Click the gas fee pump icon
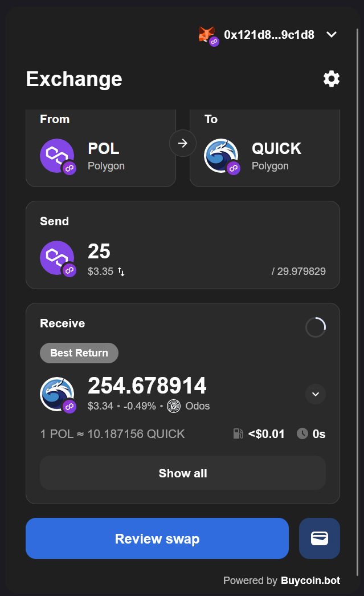This screenshot has height=596, width=364. (x=238, y=434)
